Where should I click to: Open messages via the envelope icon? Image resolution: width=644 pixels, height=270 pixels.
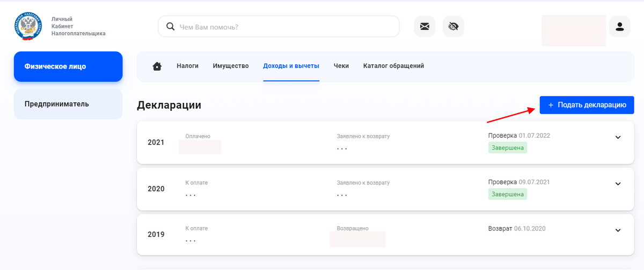coord(425,26)
